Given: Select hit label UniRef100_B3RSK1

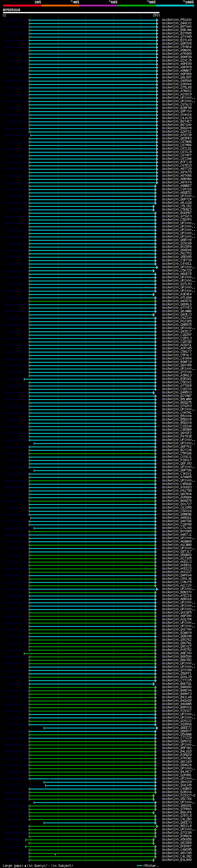Looking at the screenshot, I should point(176,379).
